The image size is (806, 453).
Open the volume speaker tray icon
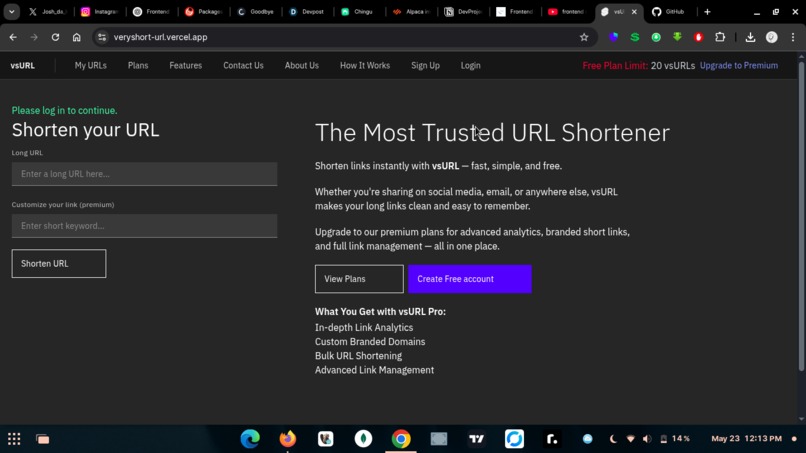click(x=647, y=439)
